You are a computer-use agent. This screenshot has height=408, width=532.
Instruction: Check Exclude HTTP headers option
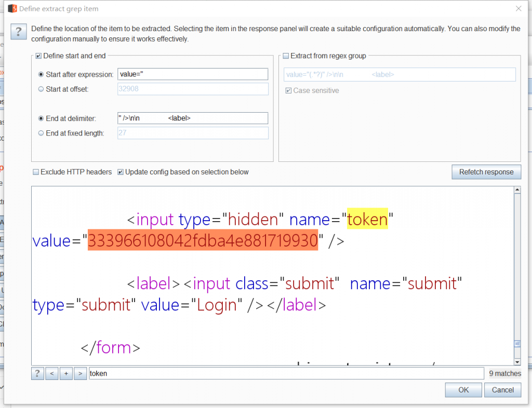click(36, 172)
